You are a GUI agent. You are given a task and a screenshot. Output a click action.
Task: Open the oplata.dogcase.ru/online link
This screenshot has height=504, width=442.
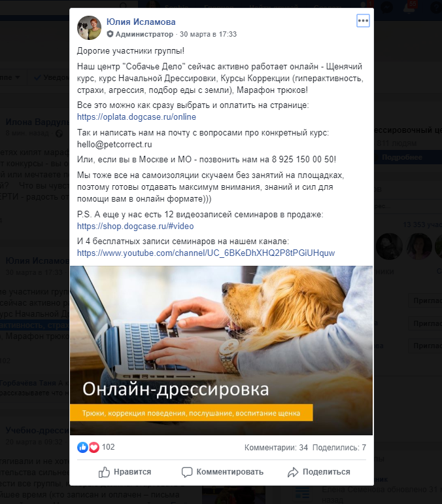137,117
